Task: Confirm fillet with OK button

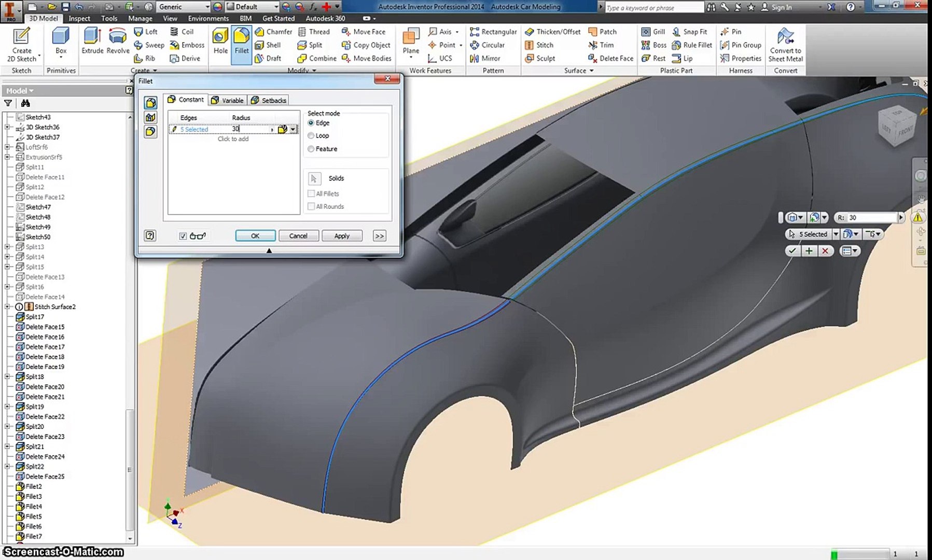Action: coord(255,236)
